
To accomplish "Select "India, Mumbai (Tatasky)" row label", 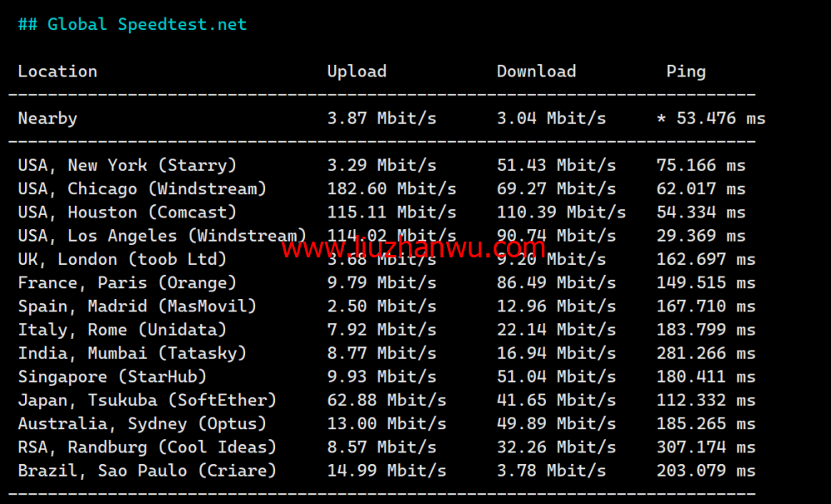I will (x=132, y=353).
